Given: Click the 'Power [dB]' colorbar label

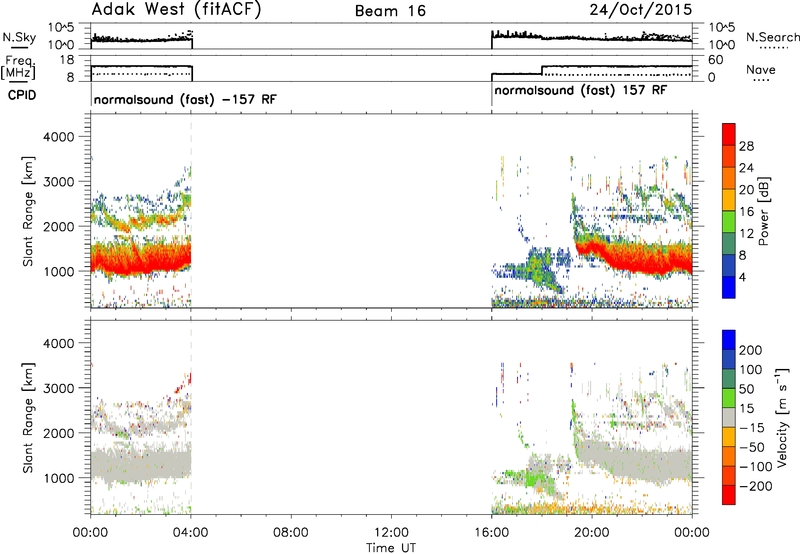Looking at the screenshot, I should coord(764,211).
